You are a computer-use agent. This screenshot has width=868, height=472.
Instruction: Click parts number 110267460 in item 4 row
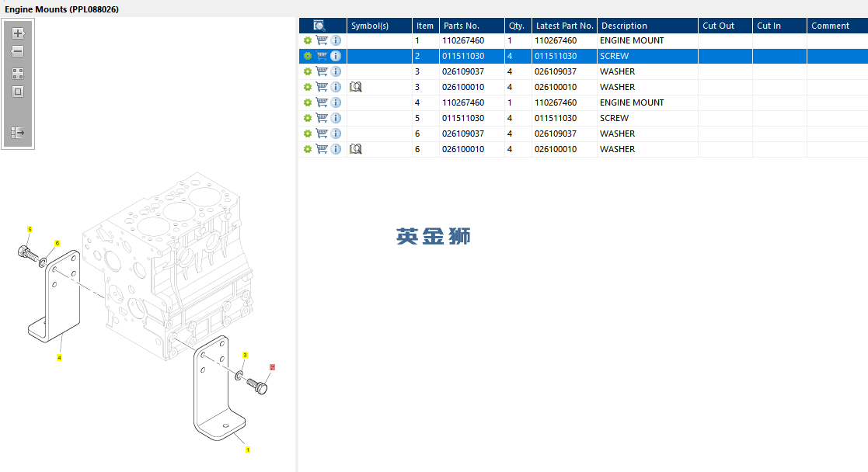click(463, 102)
